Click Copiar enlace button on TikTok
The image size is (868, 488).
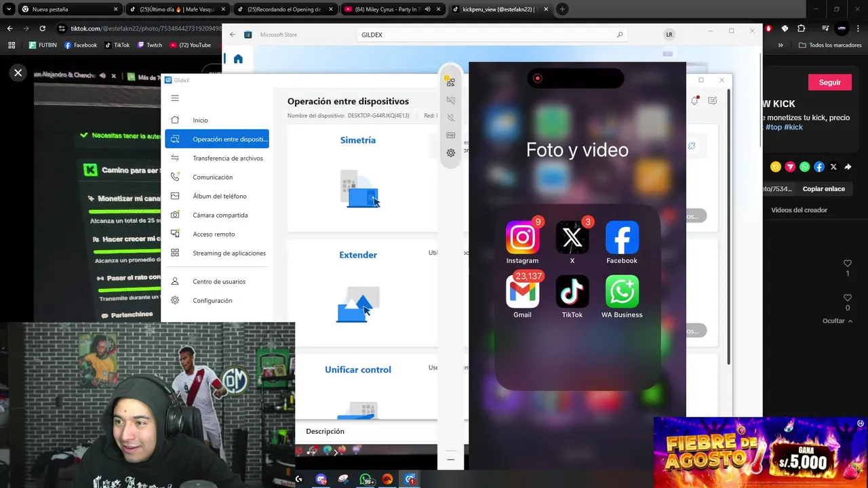(824, 189)
